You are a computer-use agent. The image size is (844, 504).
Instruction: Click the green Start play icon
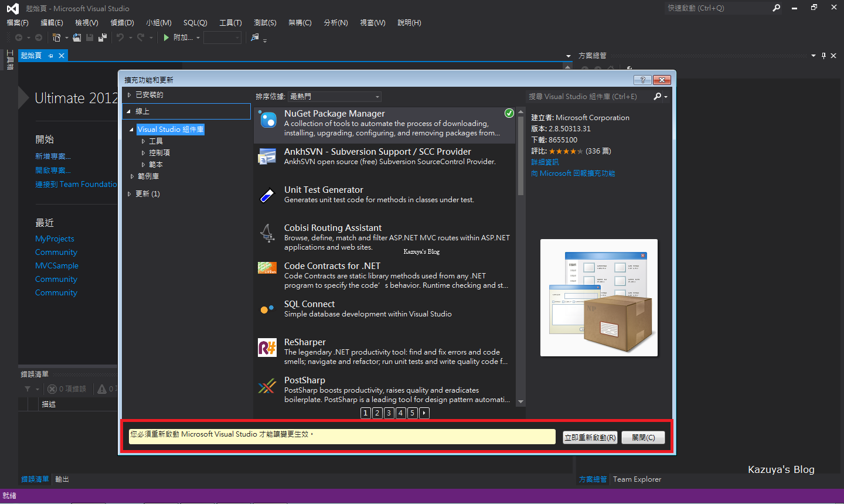tap(166, 38)
